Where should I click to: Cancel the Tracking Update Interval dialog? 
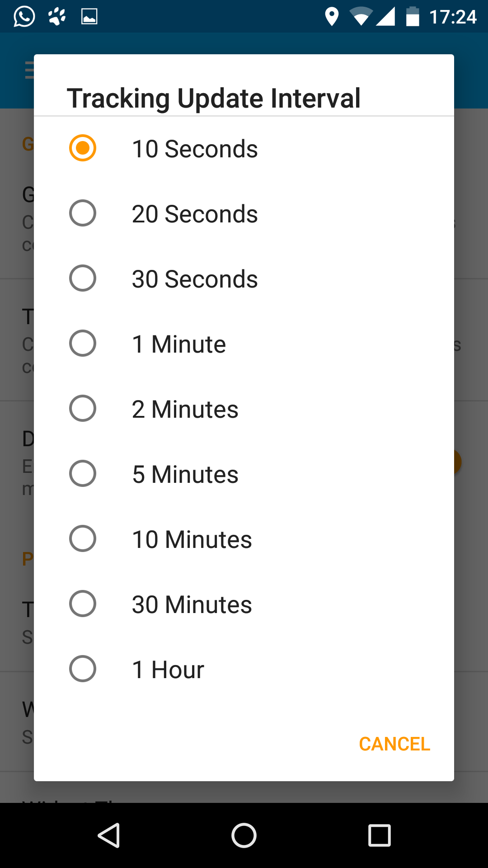pos(394,744)
